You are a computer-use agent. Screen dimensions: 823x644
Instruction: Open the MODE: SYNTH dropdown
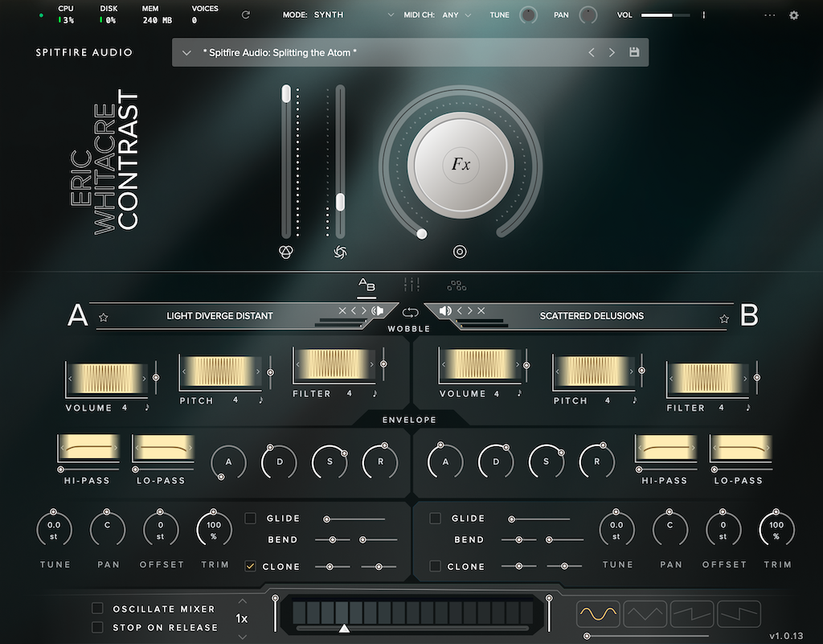pos(338,14)
